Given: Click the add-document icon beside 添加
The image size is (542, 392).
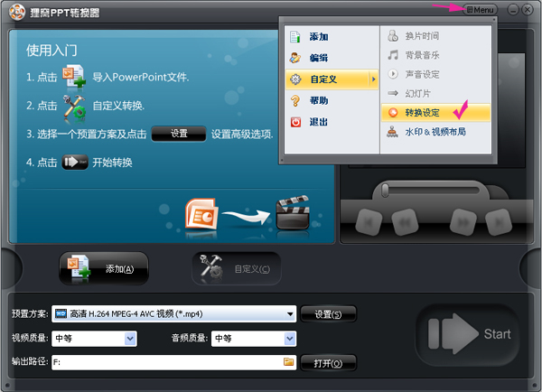Looking at the screenshot, I should coord(295,37).
